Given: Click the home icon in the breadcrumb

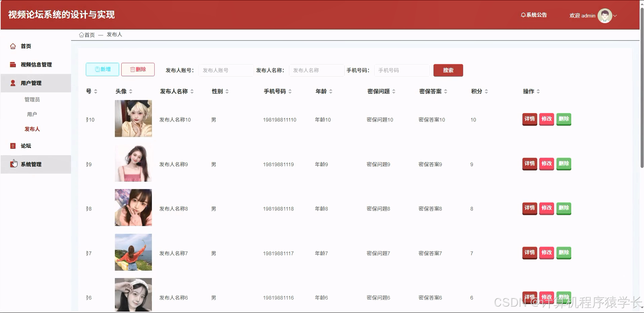Looking at the screenshot, I should point(81,35).
